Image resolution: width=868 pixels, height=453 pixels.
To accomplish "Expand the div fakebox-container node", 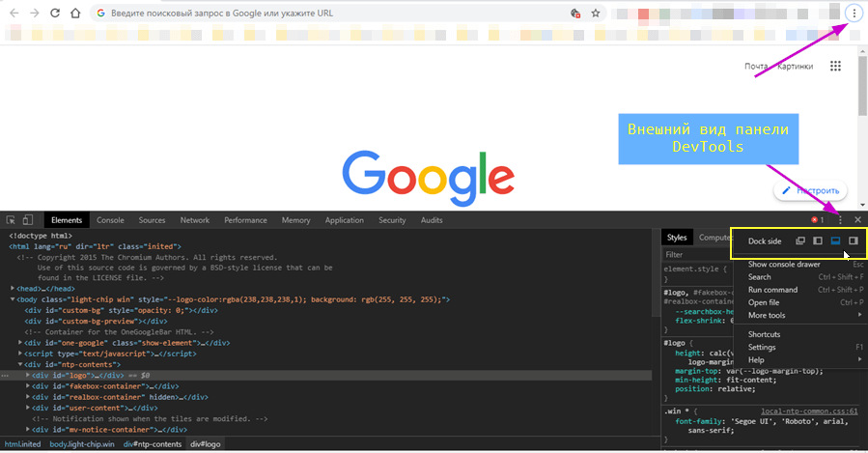I will [x=28, y=386].
